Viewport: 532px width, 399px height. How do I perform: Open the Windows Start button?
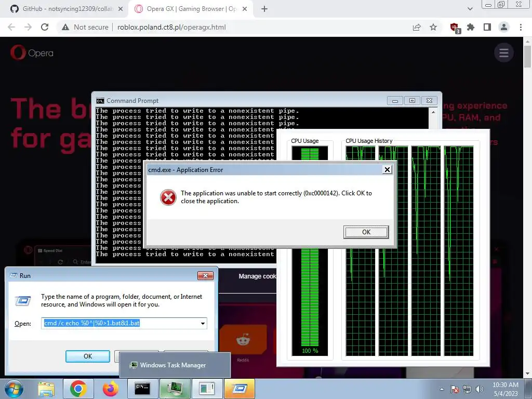14,389
